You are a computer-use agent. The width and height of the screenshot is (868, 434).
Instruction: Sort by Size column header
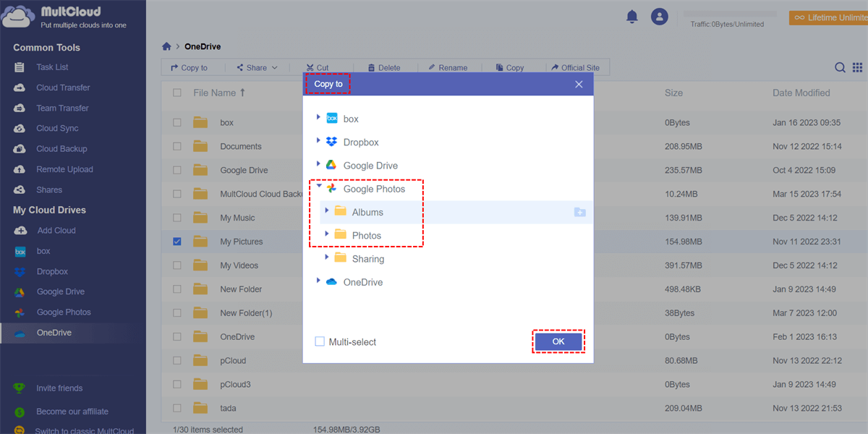673,93
